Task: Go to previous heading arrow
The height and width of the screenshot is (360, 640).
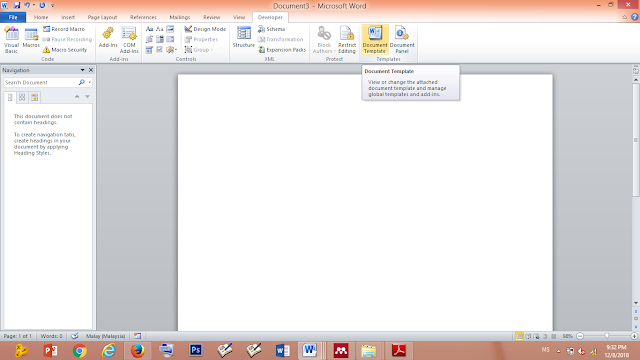Action: 77,97
